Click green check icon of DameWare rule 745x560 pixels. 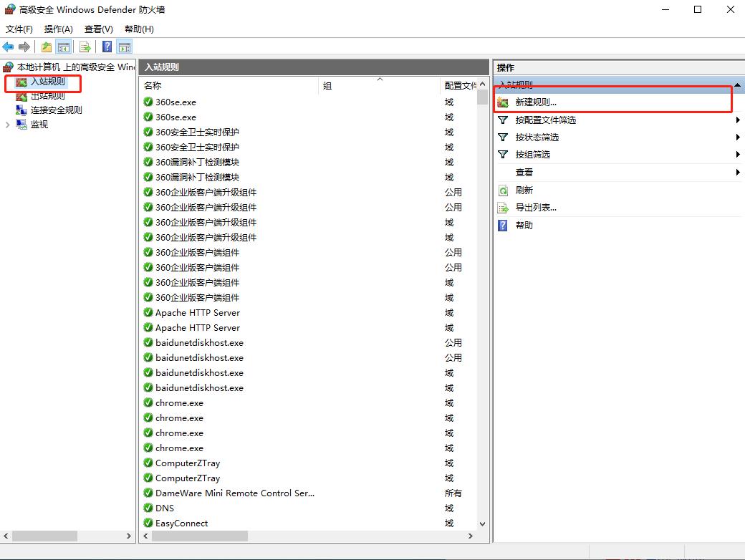[148, 493]
